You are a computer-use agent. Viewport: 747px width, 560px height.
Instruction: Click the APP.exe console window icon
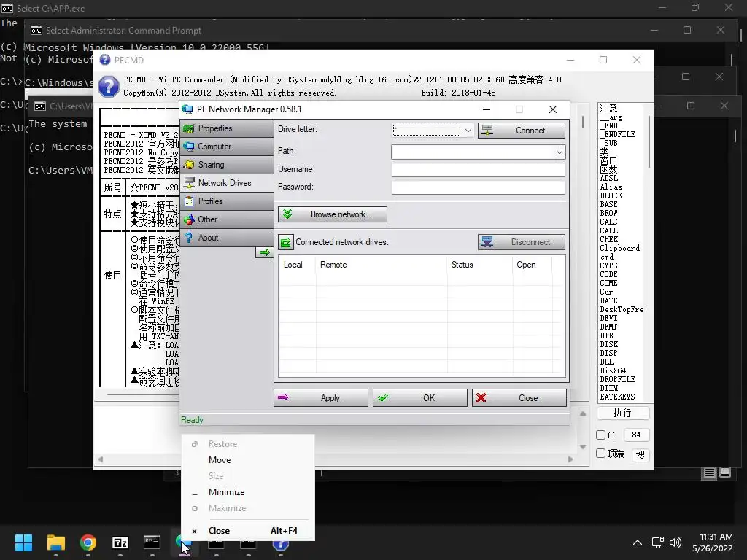[x=7, y=9]
